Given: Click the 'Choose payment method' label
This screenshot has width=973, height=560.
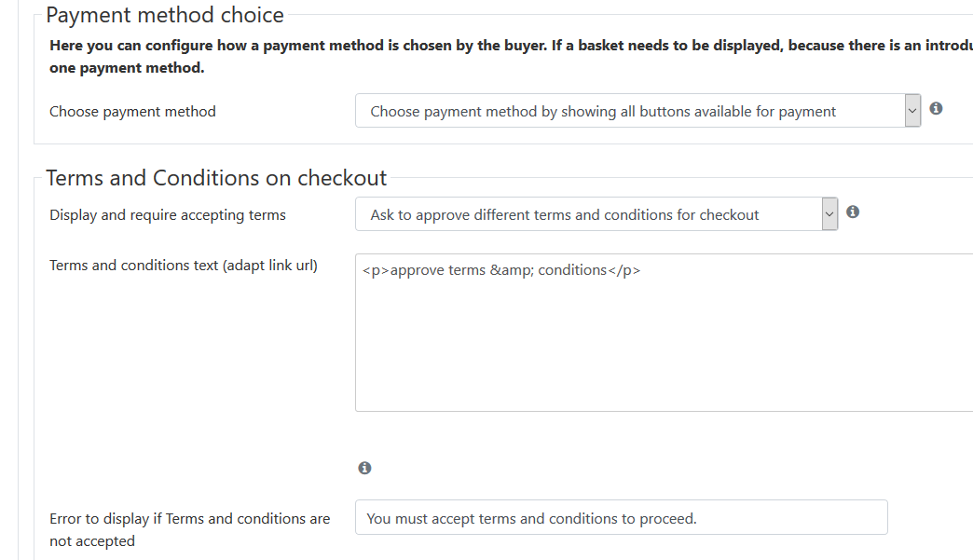Looking at the screenshot, I should [132, 112].
